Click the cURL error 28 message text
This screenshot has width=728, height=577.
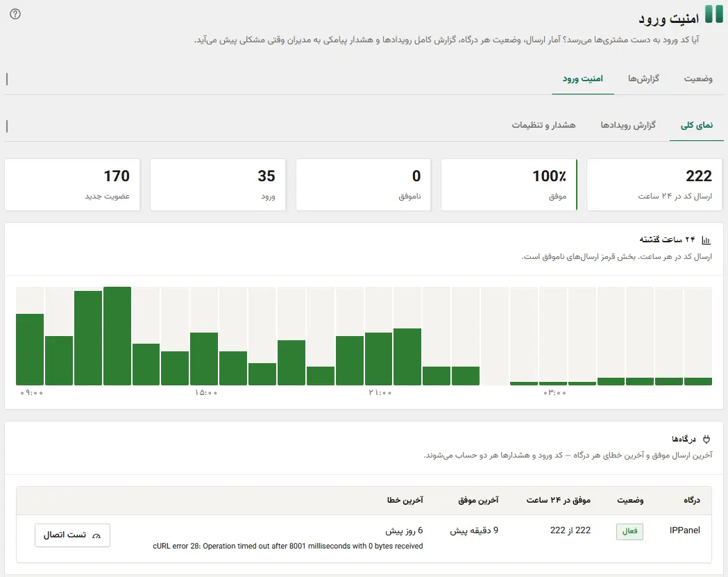(288, 546)
